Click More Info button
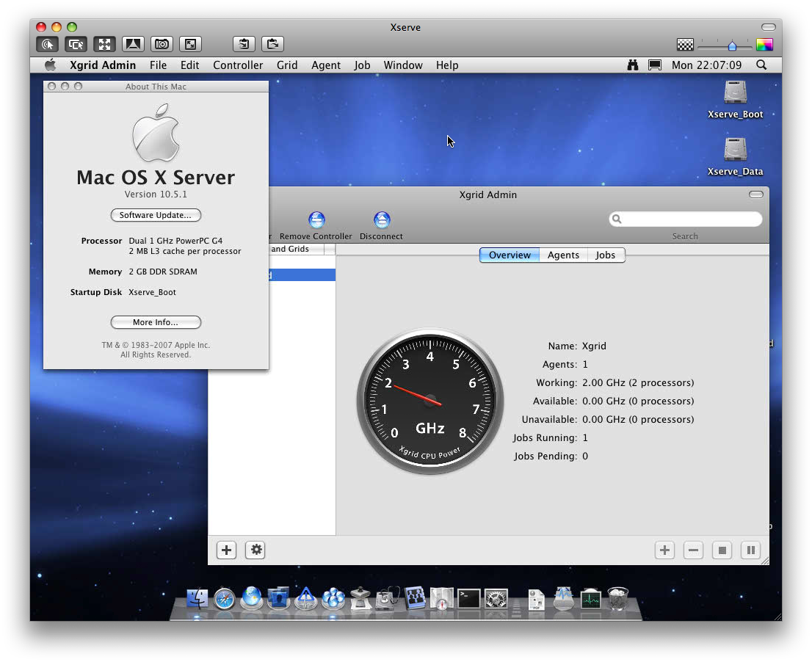812x662 pixels. [x=156, y=322]
